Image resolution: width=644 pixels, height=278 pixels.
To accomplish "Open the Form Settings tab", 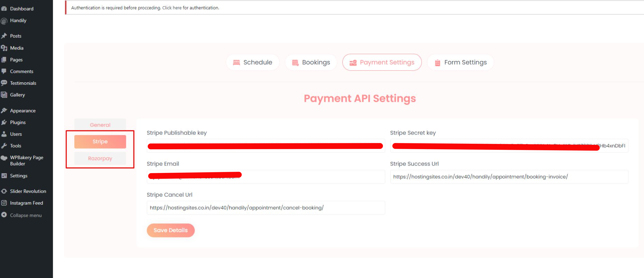I will tap(460, 62).
